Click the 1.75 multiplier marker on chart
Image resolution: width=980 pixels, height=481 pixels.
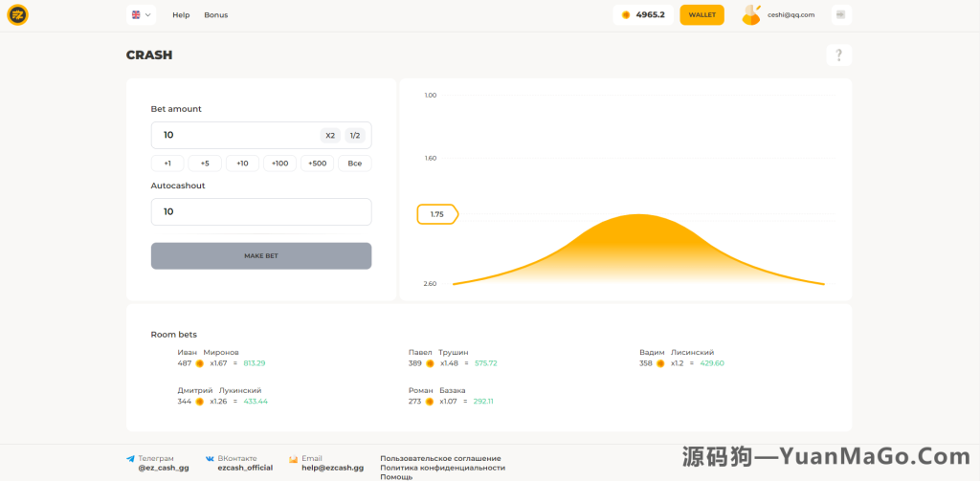pyautogui.click(x=437, y=214)
